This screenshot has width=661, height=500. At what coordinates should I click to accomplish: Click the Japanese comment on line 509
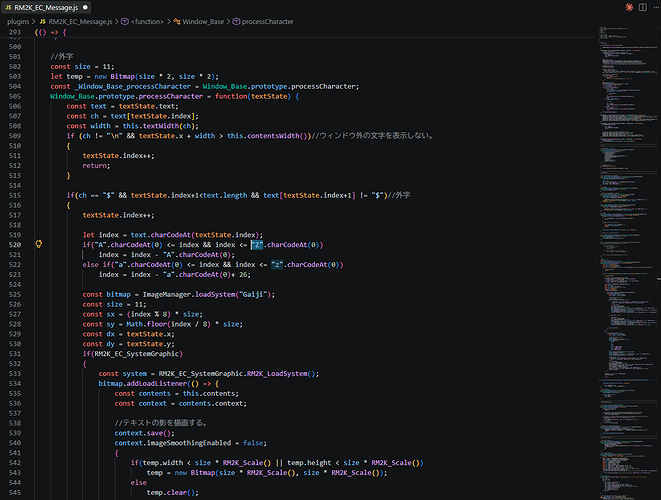[x=373, y=136]
